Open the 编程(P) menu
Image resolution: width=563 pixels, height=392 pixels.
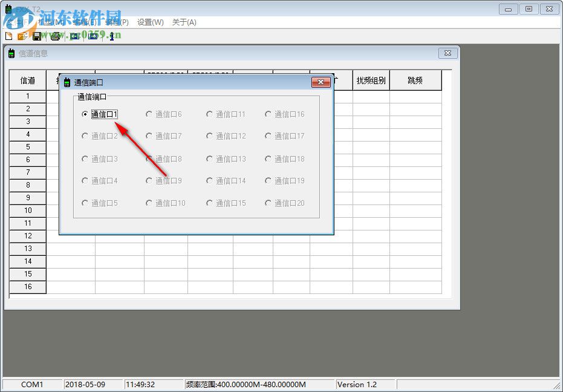pos(117,22)
